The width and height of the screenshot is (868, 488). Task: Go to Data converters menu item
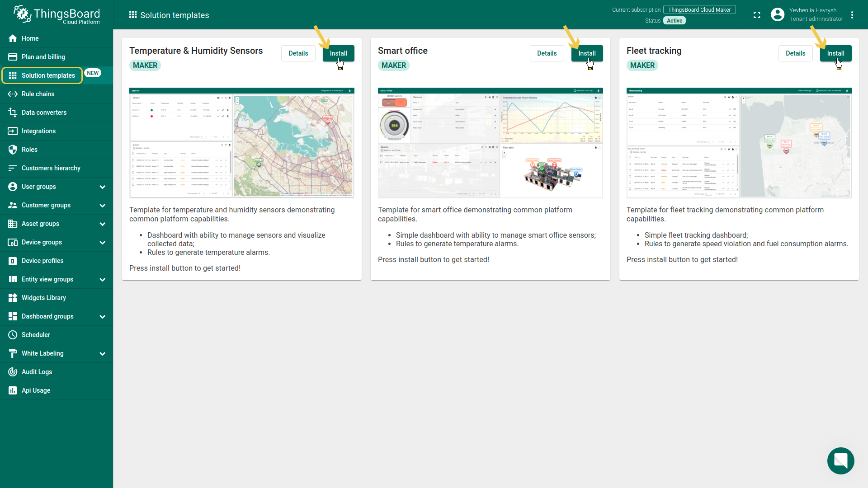[x=44, y=113]
